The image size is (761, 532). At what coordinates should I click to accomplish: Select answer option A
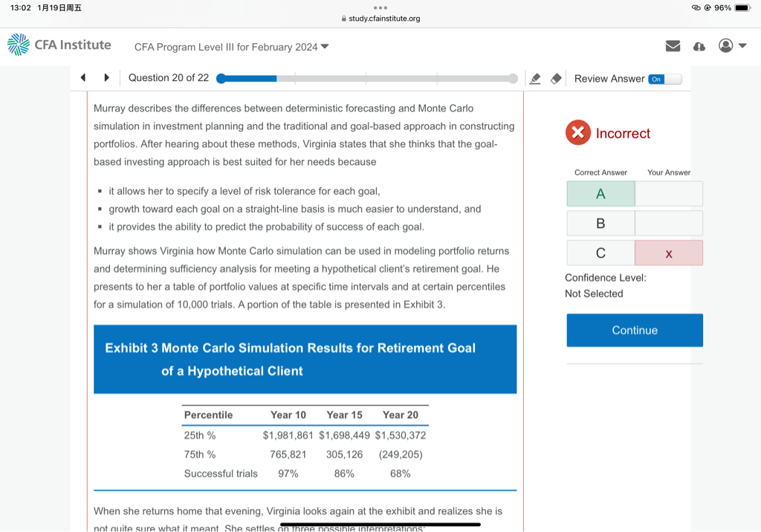click(x=600, y=194)
